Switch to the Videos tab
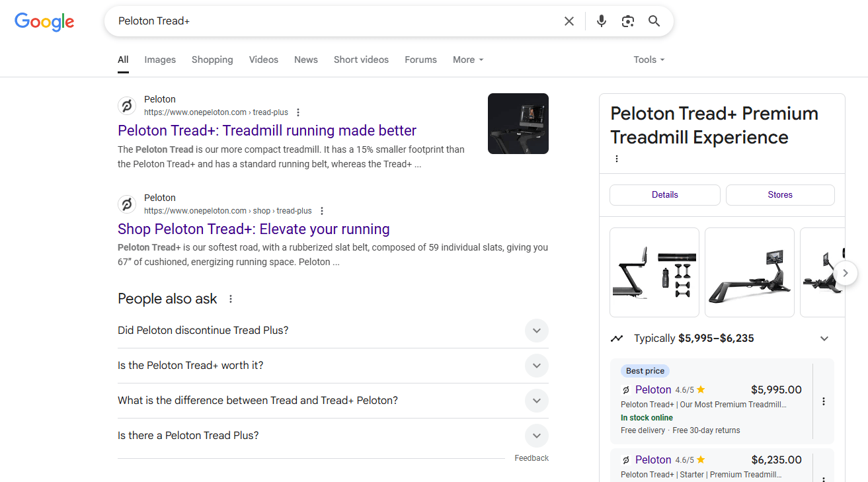This screenshot has width=868, height=482. [x=264, y=60]
